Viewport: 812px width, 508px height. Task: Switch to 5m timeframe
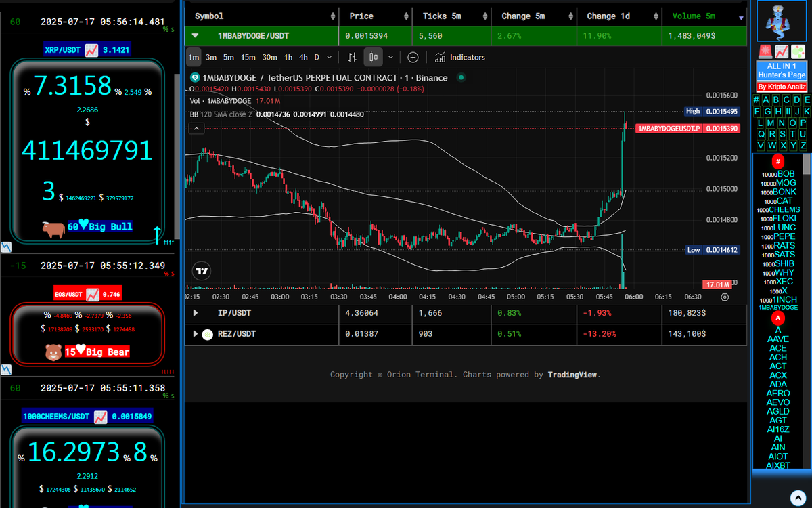tap(229, 58)
